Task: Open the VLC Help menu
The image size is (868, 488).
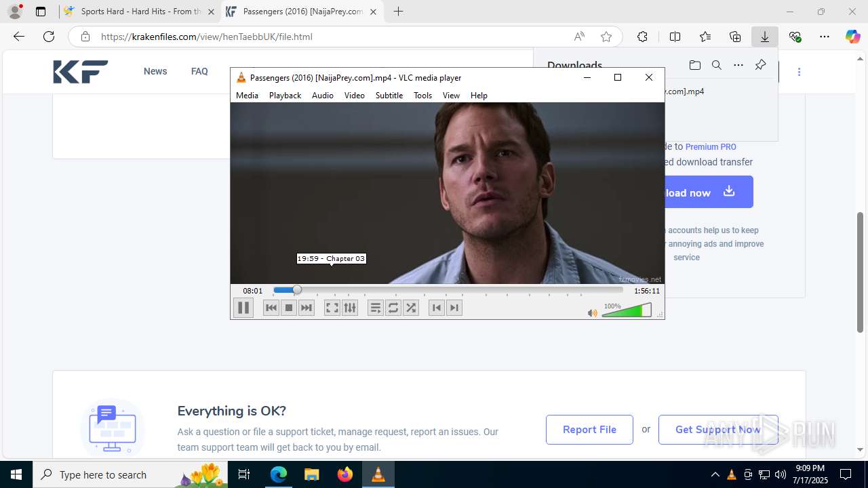Action: click(479, 96)
